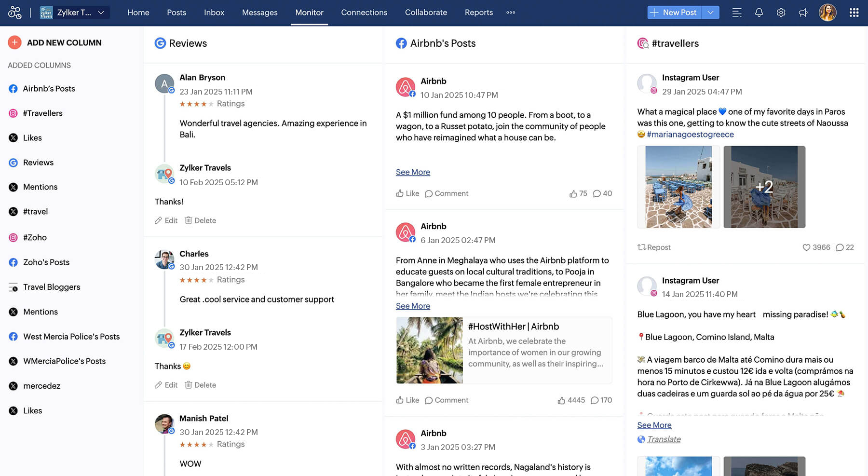Open the settings gear icon
This screenshot has width=868, height=476.
(781, 13)
